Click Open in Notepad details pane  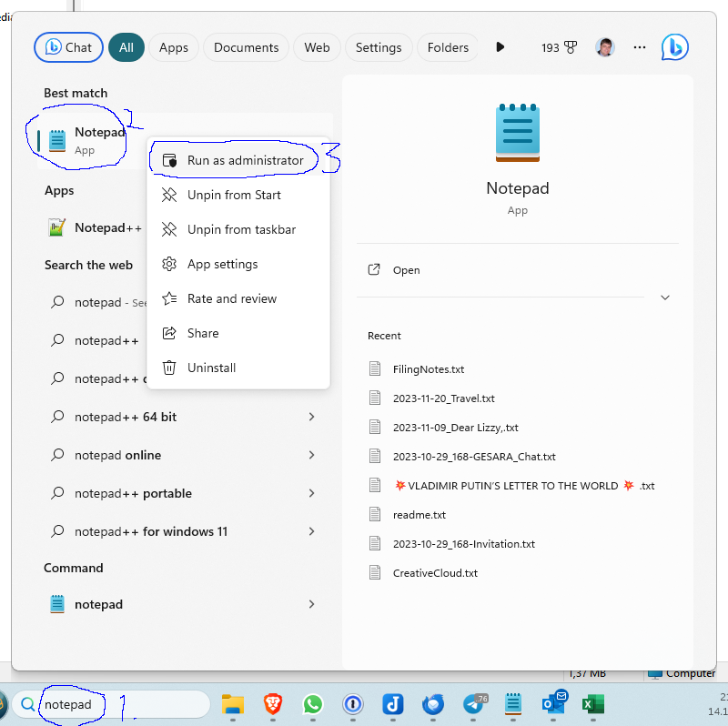click(x=406, y=270)
